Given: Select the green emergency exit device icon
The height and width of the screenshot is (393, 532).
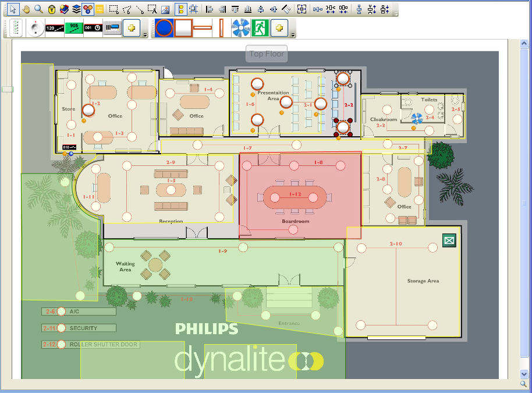Looking at the screenshot, I should click(260, 27).
